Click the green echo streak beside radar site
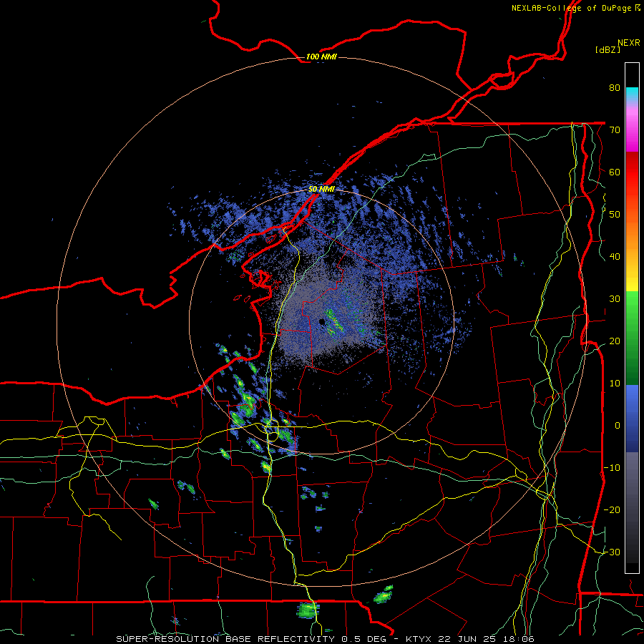The height and width of the screenshot is (644, 644). pos(333,321)
